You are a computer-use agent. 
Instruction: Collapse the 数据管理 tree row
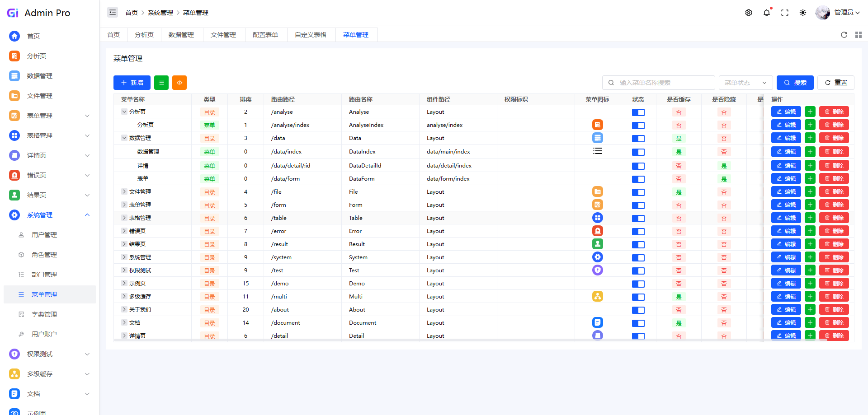[124, 138]
